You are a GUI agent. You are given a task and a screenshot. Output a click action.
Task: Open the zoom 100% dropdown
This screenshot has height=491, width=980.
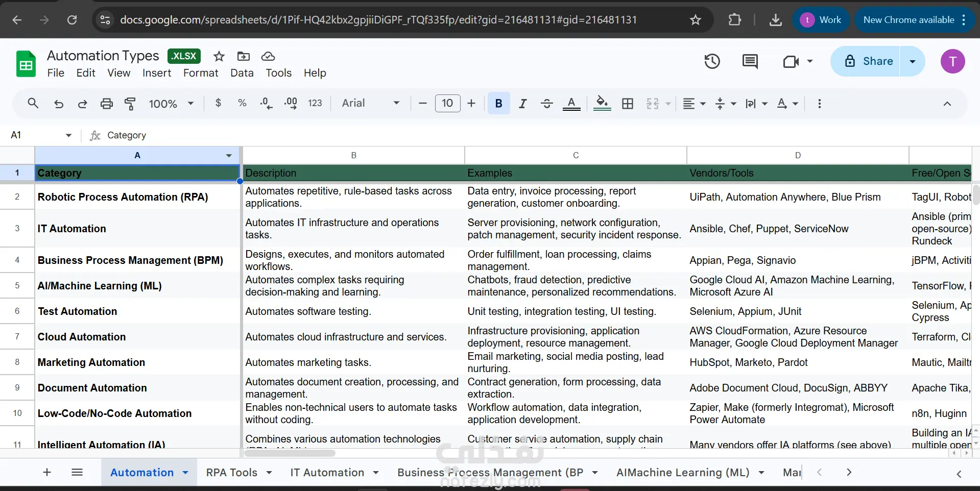[x=171, y=104]
